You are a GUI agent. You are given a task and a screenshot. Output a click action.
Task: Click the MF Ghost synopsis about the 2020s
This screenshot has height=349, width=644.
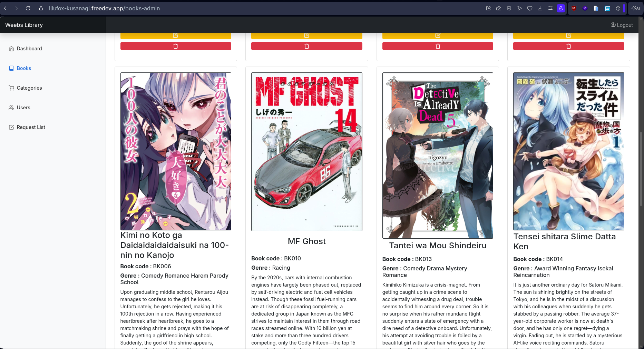tap(307, 311)
